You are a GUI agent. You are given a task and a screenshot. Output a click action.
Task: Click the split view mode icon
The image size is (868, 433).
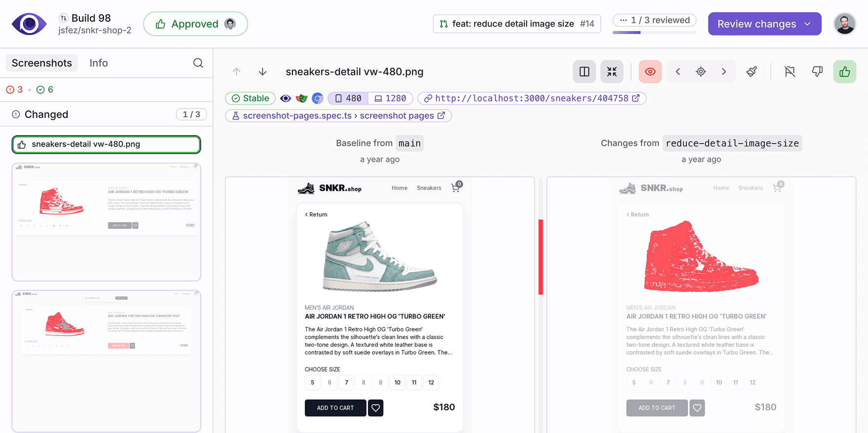(584, 72)
